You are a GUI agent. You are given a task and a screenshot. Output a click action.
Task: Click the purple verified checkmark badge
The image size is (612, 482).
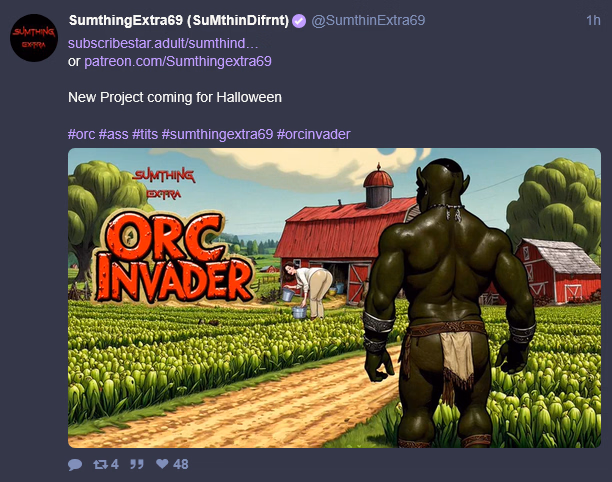pos(299,21)
